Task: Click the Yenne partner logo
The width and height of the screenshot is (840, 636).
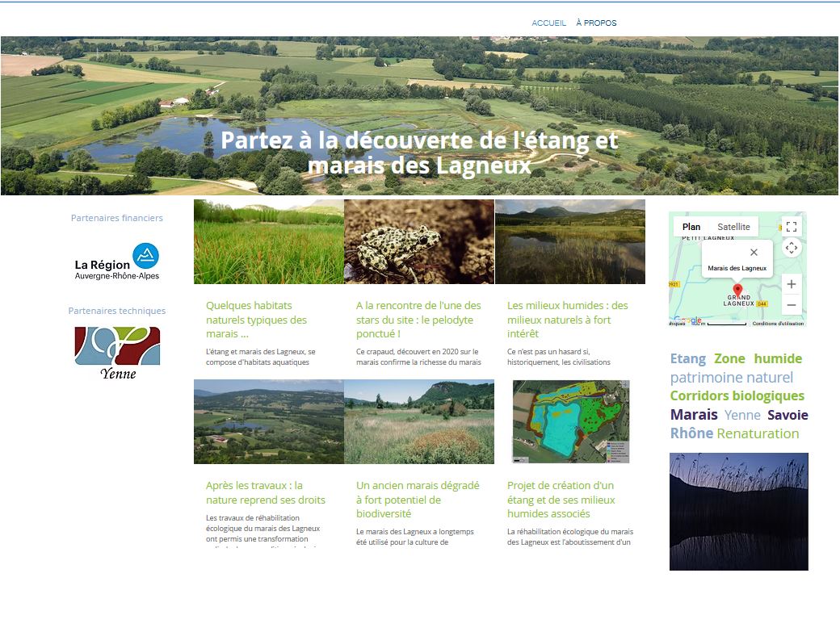Action: [117, 353]
